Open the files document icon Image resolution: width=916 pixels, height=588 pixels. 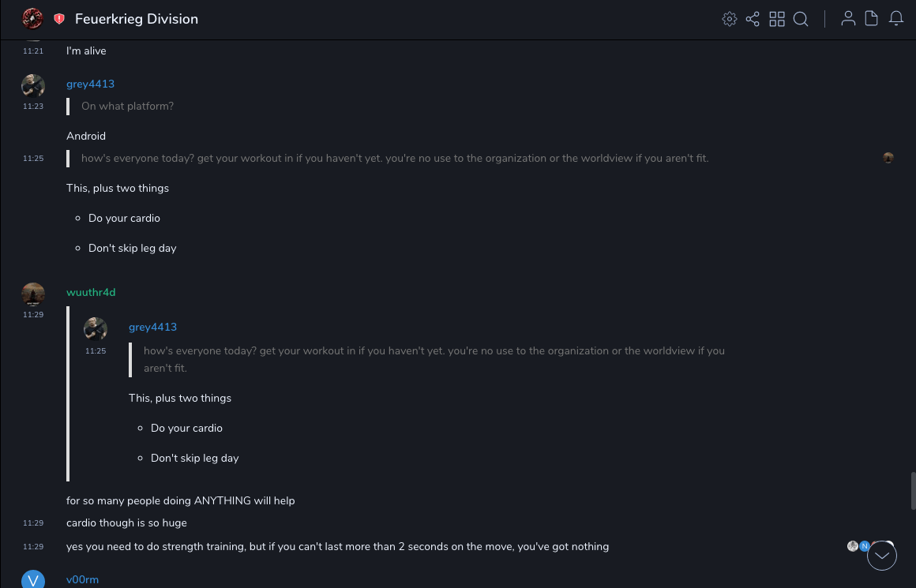coord(872,19)
